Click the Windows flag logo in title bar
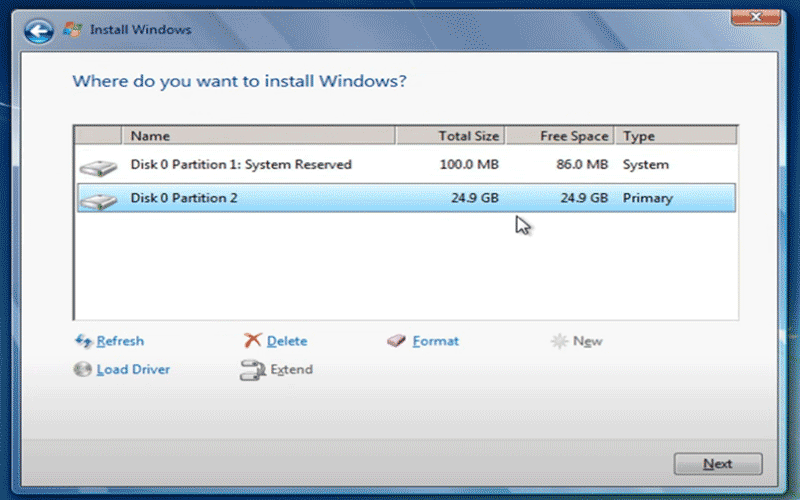The height and width of the screenshot is (500, 800). click(72, 30)
